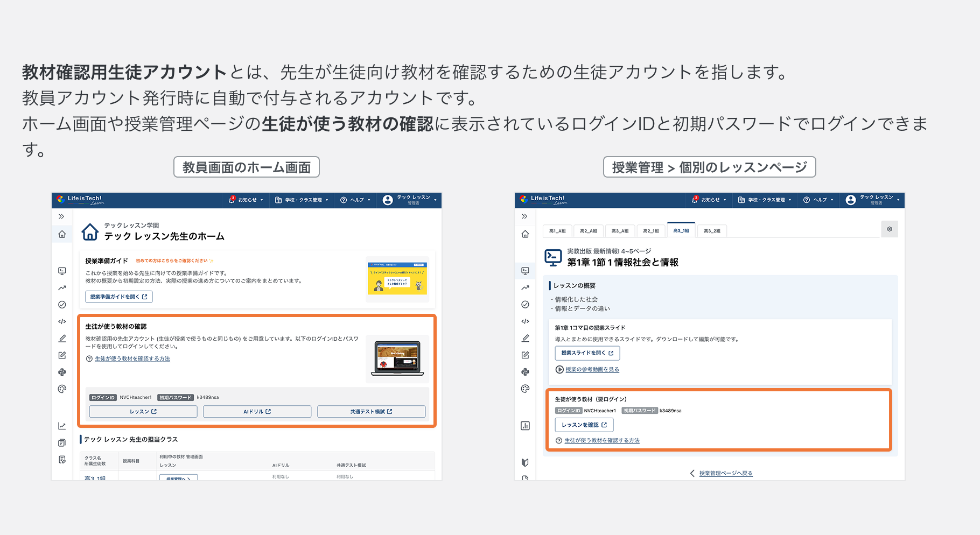Click the laptop preview thumbnail
This screenshot has width=980, height=535.
397,358
